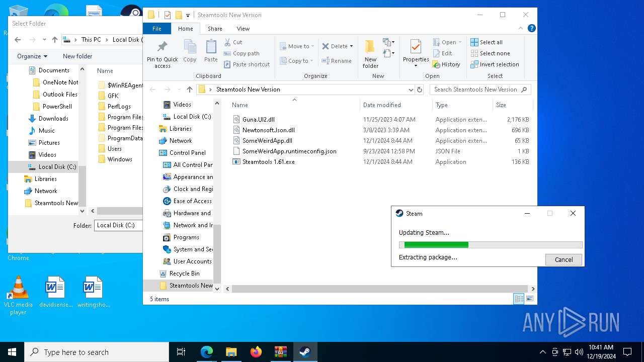
Task: Expand the address bar history dropdown
Action: pos(411,89)
